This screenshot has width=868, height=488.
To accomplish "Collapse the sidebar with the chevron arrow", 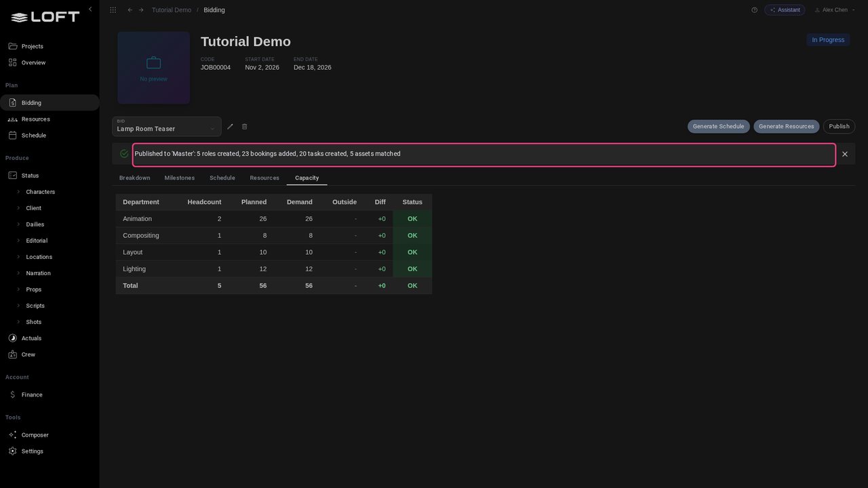I will [x=90, y=9].
